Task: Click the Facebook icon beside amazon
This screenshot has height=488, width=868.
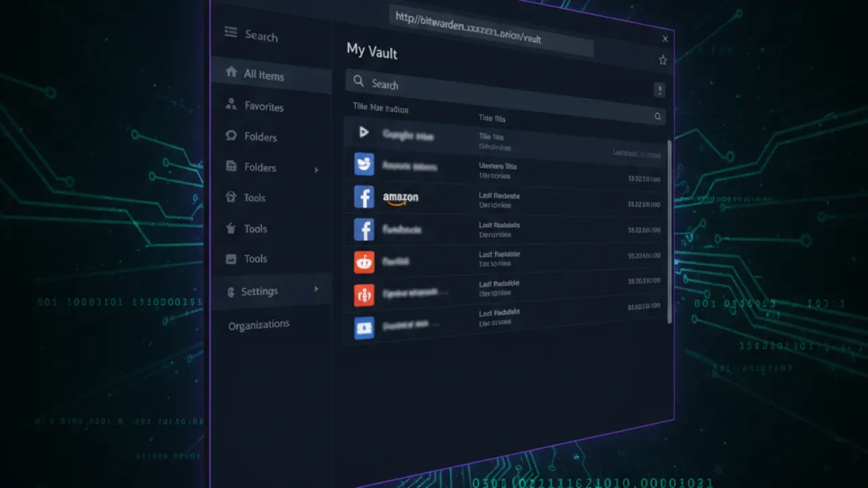Action: [x=364, y=197]
